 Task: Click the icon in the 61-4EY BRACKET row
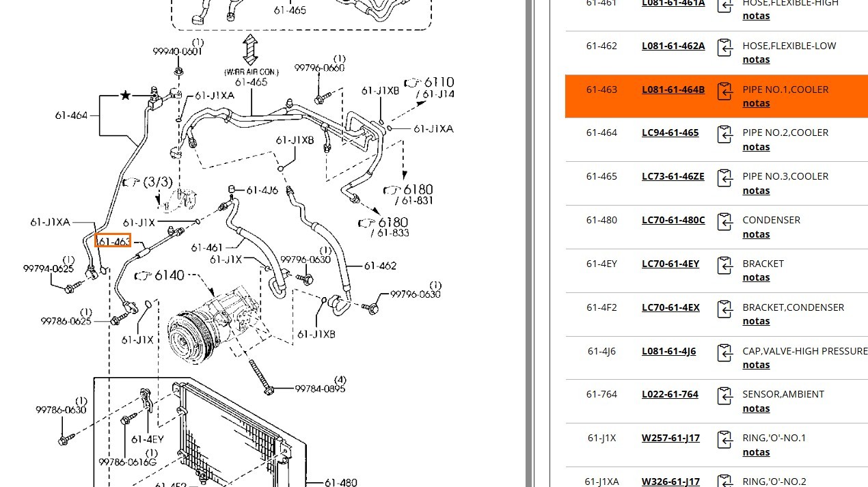[724, 266]
